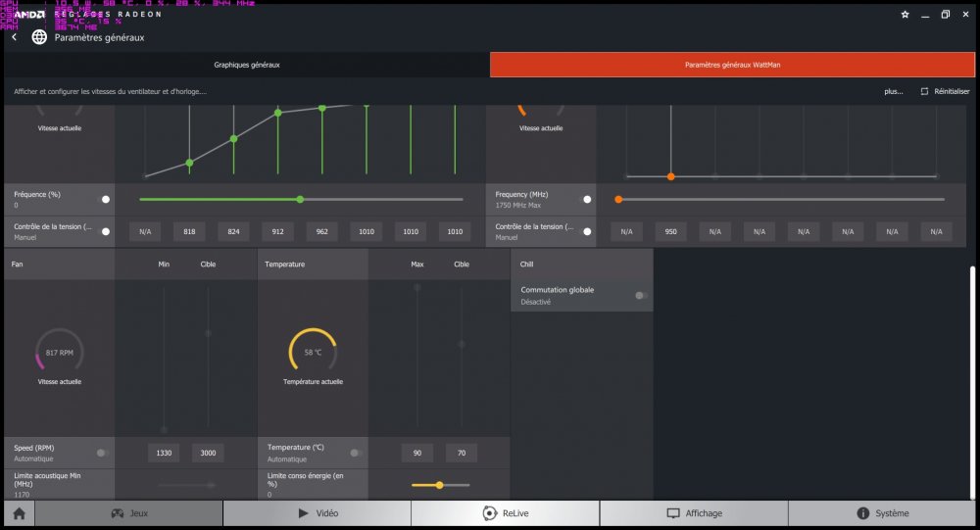Click the AMD logo
980x530 pixels.
click(30, 15)
